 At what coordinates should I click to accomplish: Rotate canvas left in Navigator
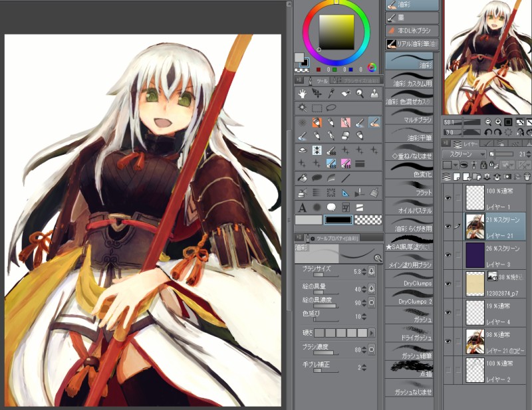coord(488,132)
